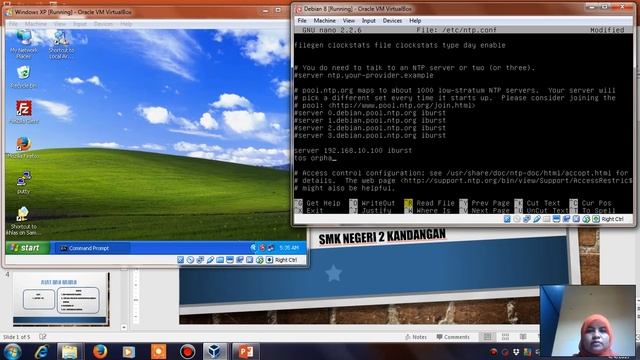Image resolution: width=640 pixels, height=360 pixels.
Task: Open the Input menu in Debian 8 window
Action: 368,20
